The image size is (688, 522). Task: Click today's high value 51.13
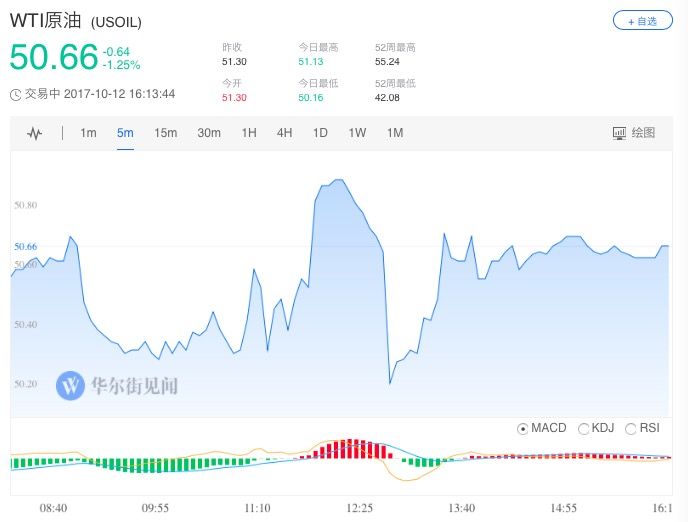click(x=311, y=62)
